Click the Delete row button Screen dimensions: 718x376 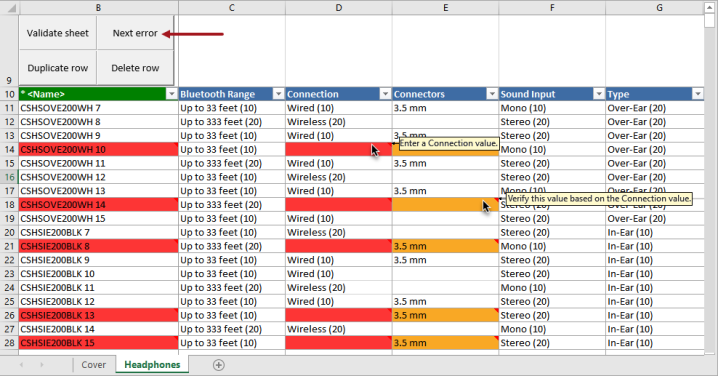135,68
